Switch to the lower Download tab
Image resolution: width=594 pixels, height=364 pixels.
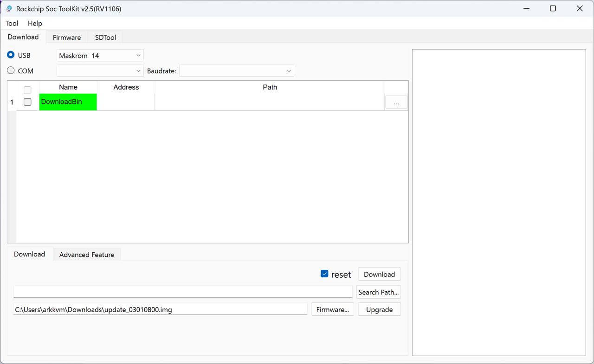29,254
